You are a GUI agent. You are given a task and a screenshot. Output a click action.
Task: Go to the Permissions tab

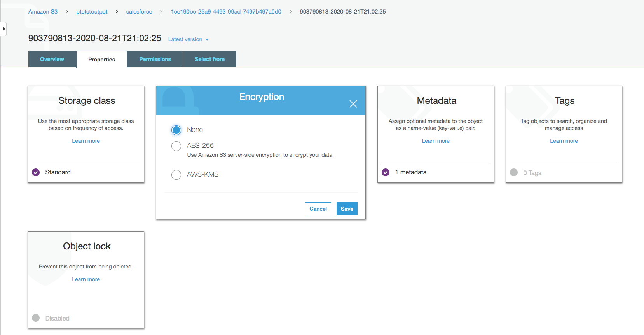[x=155, y=59]
